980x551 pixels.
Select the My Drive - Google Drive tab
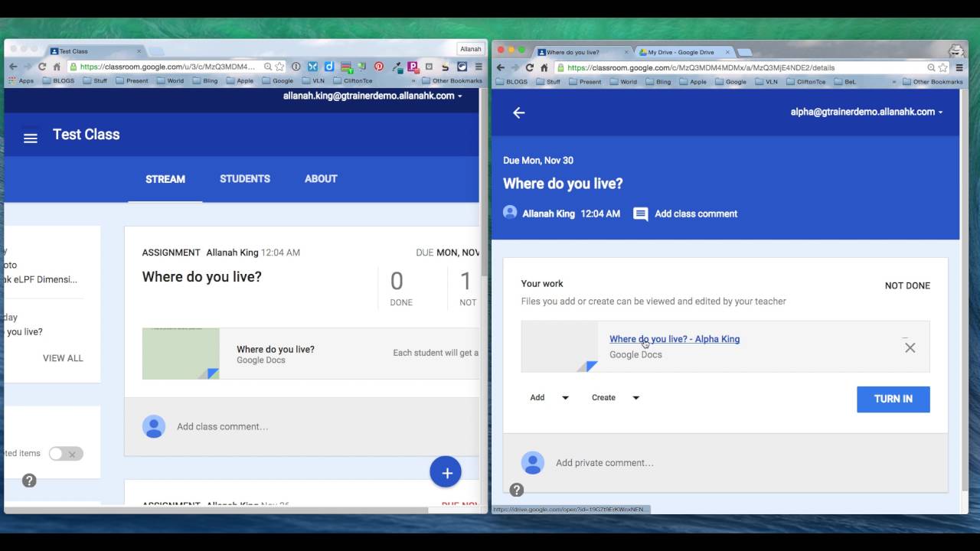click(684, 52)
